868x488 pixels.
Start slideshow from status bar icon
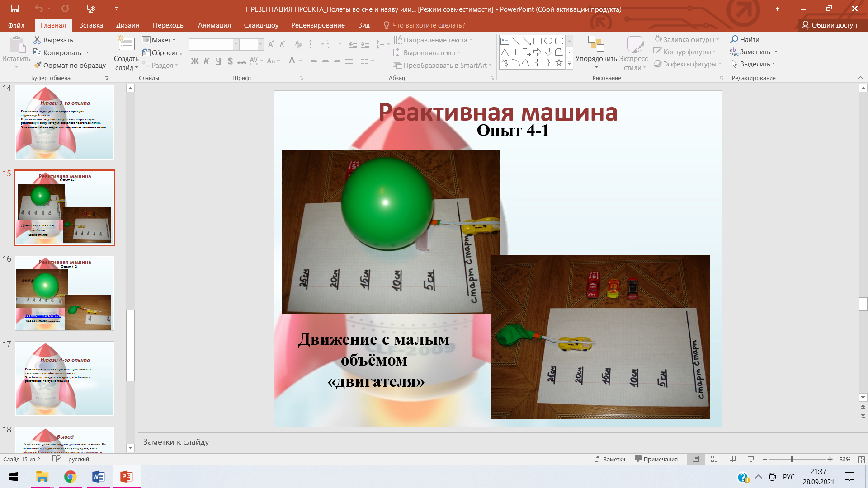click(x=751, y=459)
